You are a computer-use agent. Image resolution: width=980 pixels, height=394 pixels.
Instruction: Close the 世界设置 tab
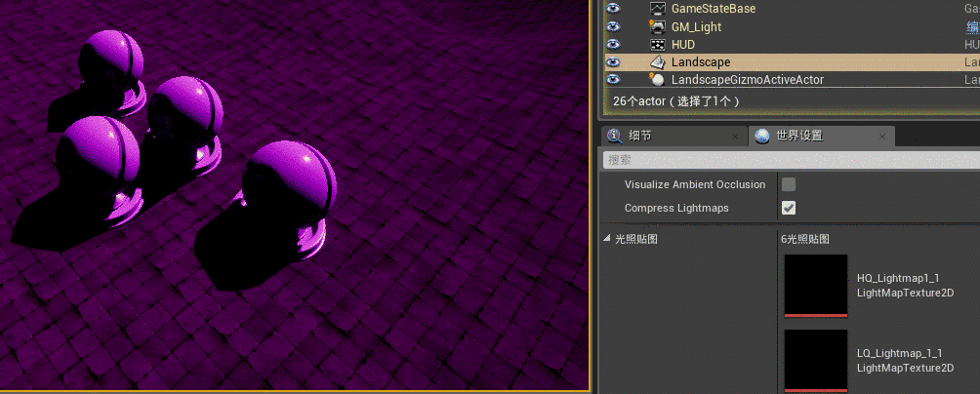883,136
